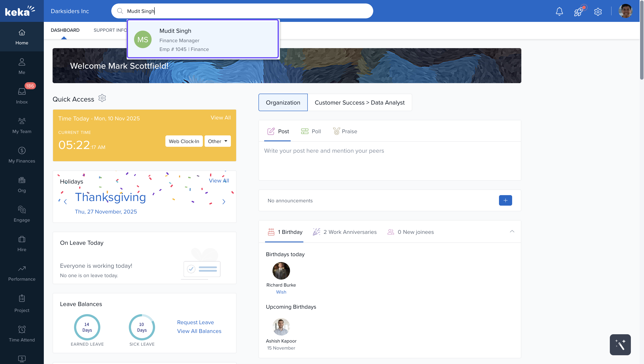Open the Other clock-in dropdown
Viewport: 644px width, 364px height.
click(218, 141)
